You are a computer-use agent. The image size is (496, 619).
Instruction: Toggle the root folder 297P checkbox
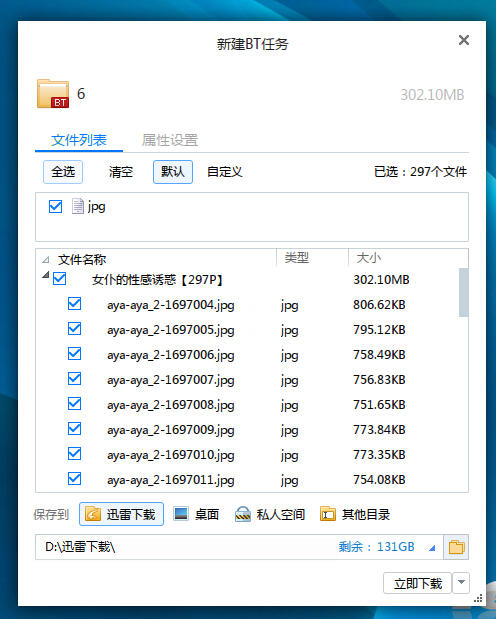pos(60,279)
